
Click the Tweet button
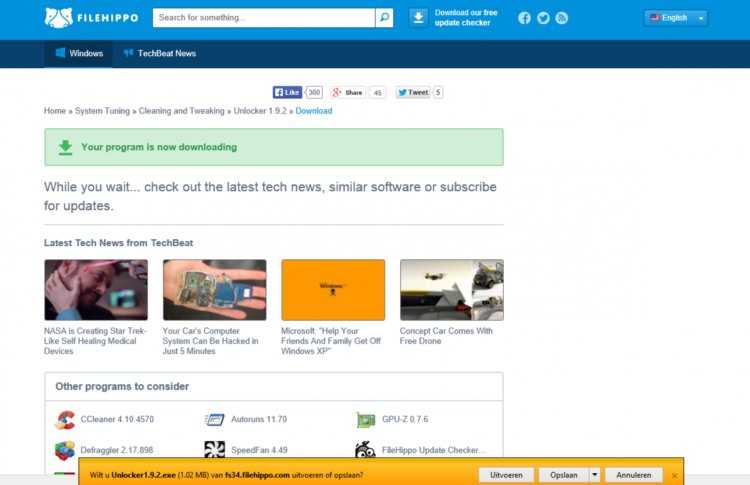coord(413,92)
